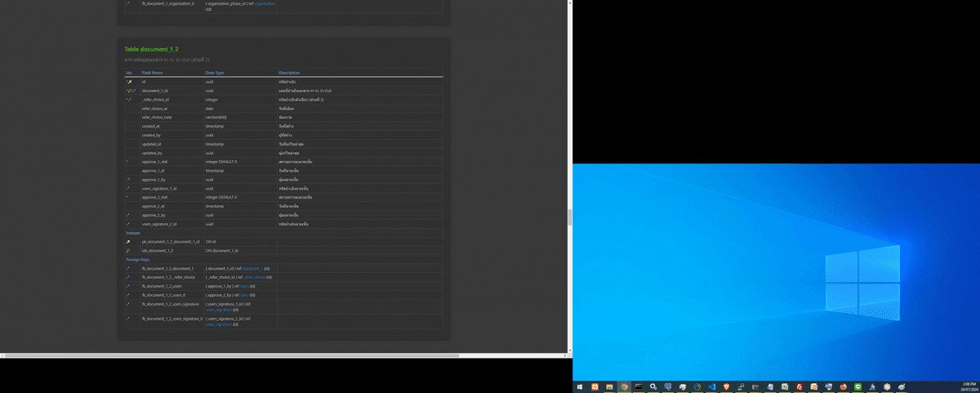This screenshot has width=980, height=393.
Task: Click the foreign key arrow beside users_signature_2_id
Action: (x=127, y=224)
